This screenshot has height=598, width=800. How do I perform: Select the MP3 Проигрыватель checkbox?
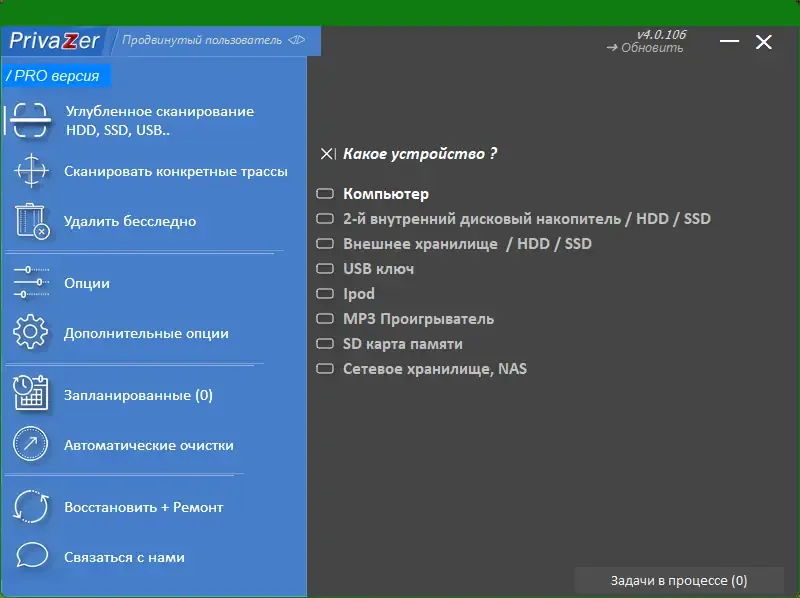pyautogui.click(x=325, y=318)
